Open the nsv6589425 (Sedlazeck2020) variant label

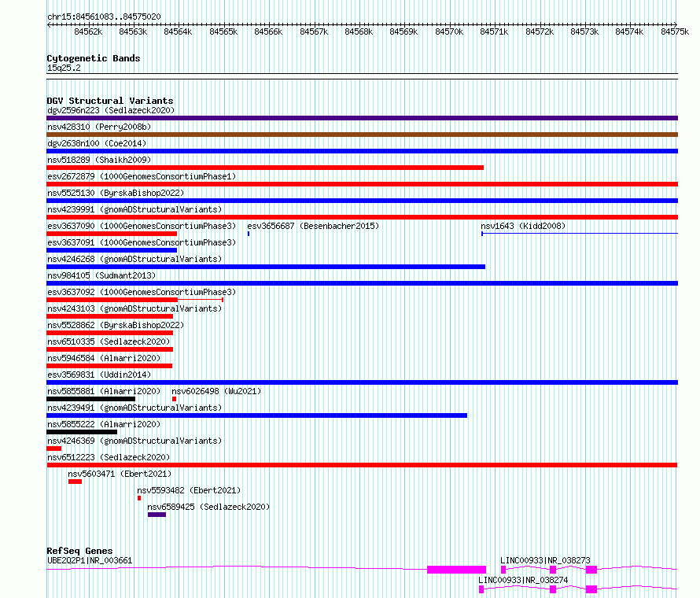coord(208,507)
